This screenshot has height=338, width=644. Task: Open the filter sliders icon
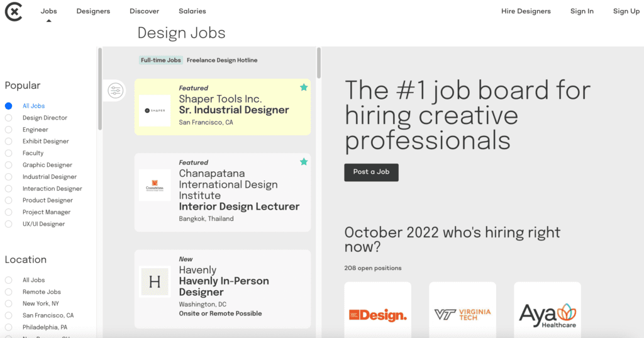[x=116, y=91]
